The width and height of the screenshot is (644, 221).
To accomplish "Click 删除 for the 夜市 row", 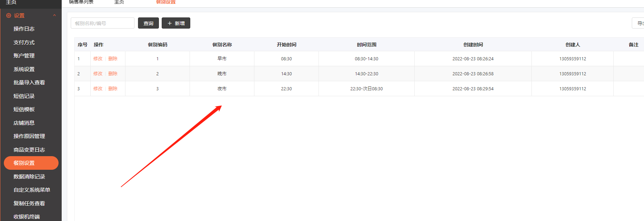I will click(113, 89).
